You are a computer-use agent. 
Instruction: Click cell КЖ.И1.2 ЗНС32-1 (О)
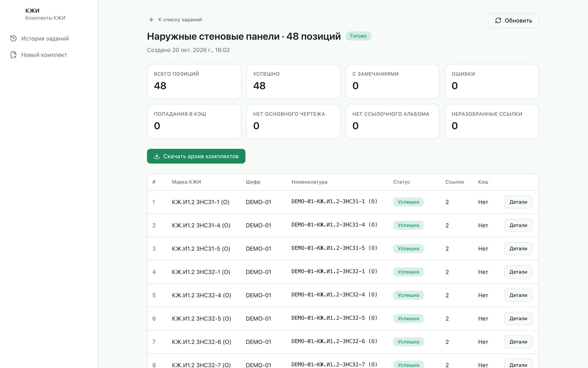201,272
